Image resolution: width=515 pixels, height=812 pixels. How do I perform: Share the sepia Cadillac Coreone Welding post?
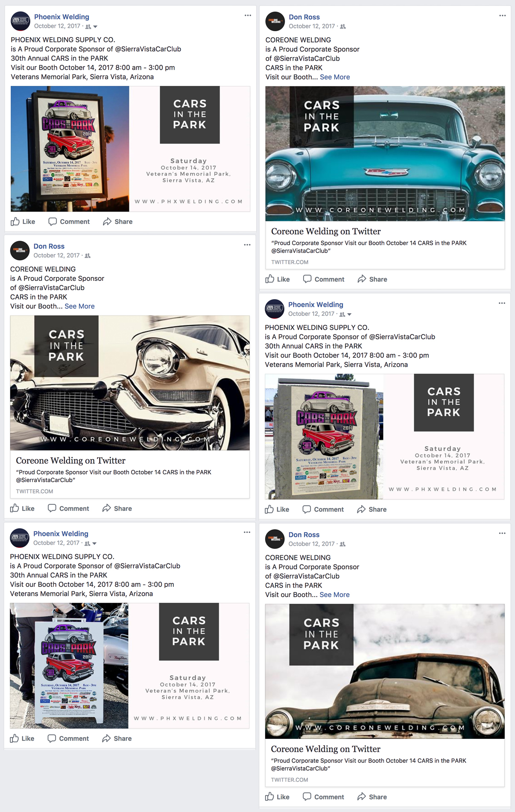click(x=117, y=508)
